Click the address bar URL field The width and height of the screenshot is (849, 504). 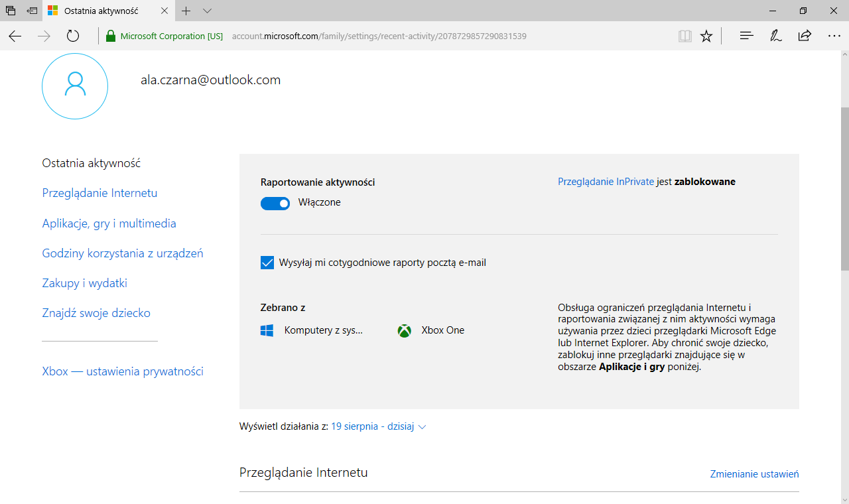click(x=398, y=36)
